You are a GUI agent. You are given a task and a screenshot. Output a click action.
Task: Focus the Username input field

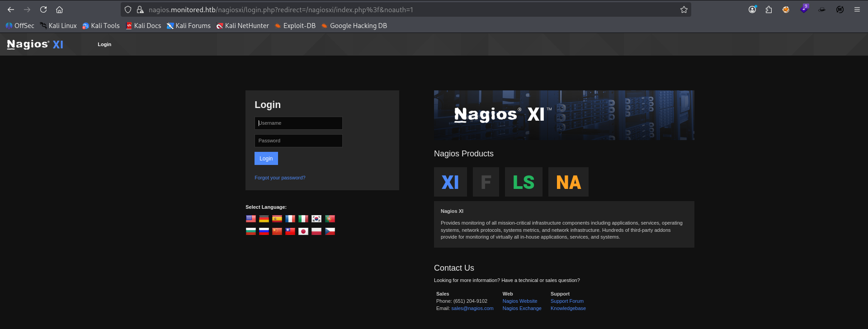coord(298,123)
